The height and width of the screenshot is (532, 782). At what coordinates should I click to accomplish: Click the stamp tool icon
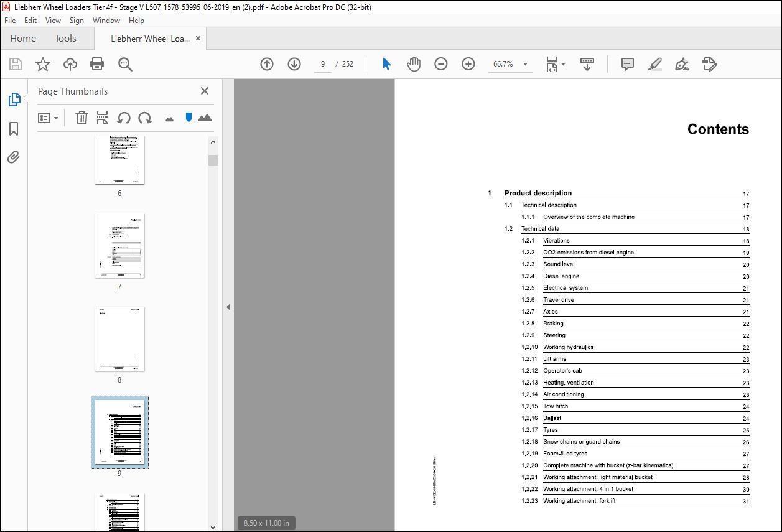click(x=710, y=64)
